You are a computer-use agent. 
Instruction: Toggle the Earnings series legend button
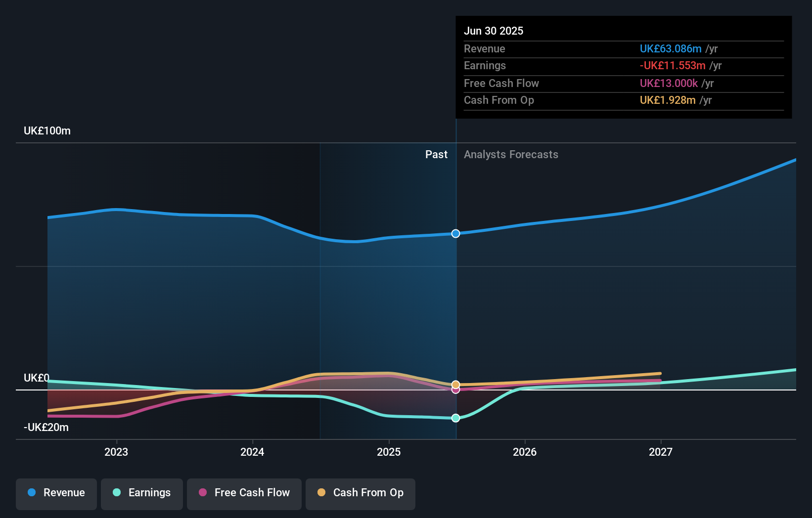142,493
